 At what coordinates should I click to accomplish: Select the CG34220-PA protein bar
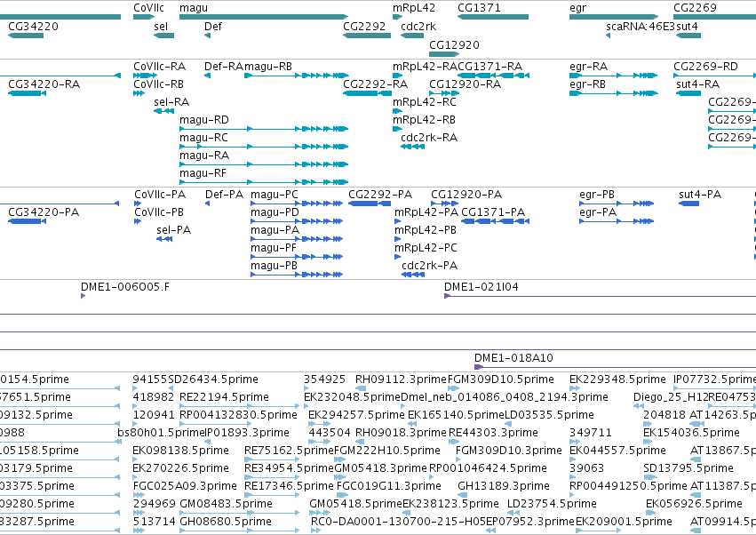tap(27, 221)
